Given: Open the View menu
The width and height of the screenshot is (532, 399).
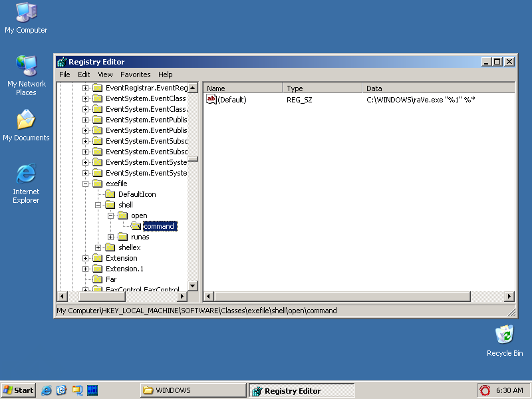Looking at the screenshot, I should pos(105,74).
